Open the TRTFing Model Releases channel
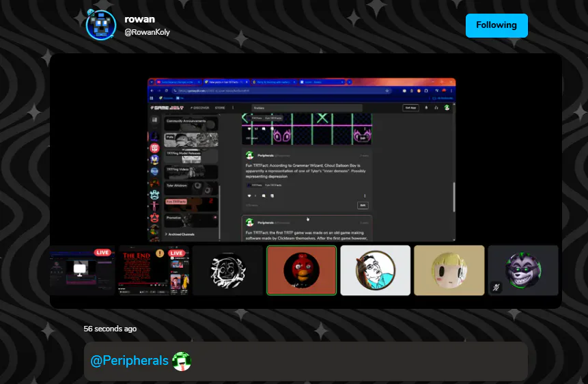 pyautogui.click(x=191, y=156)
